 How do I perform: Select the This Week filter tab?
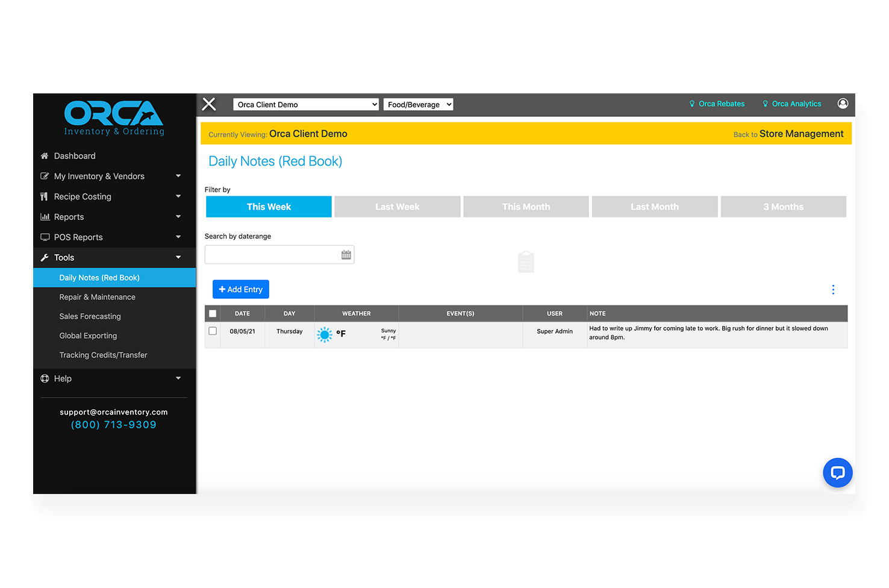pos(269,207)
